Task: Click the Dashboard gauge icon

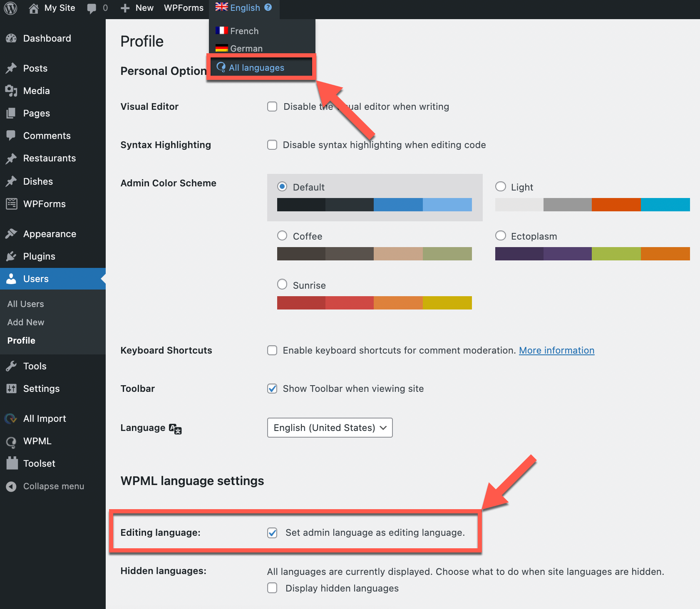Action: pos(11,38)
